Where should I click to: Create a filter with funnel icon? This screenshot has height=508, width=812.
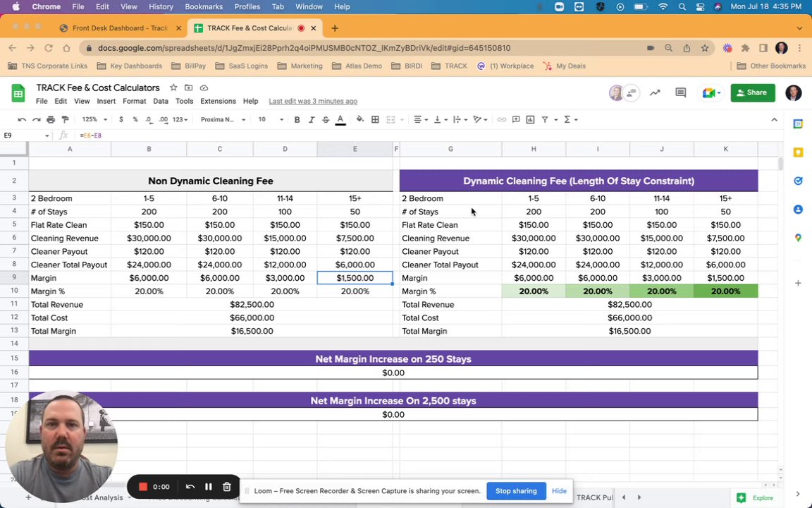click(545, 120)
